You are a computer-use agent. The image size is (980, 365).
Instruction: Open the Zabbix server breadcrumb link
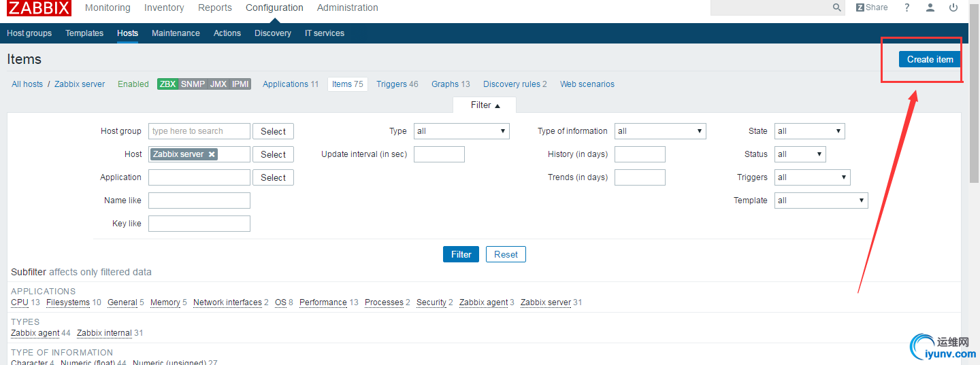point(80,84)
